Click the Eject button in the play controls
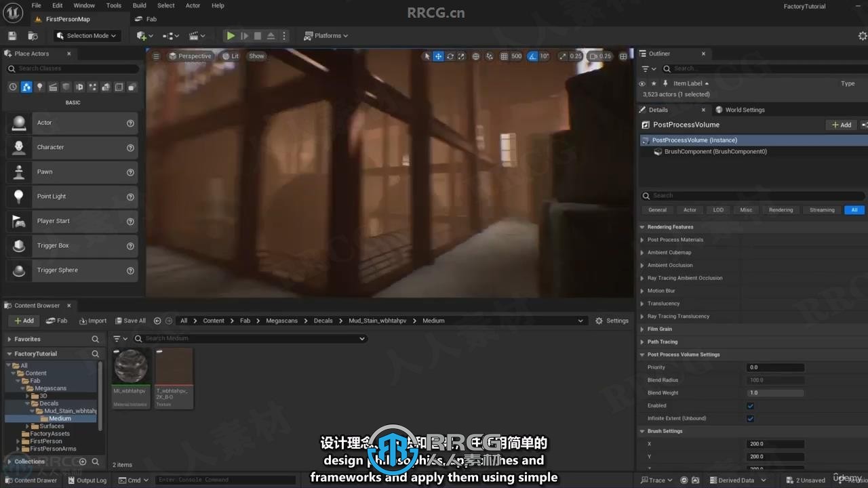 [271, 36]
